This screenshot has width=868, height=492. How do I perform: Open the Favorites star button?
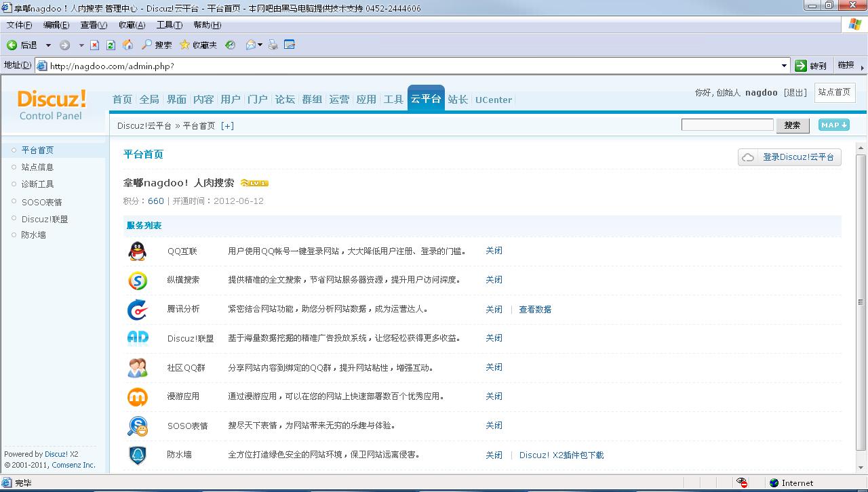pos(198,45)
